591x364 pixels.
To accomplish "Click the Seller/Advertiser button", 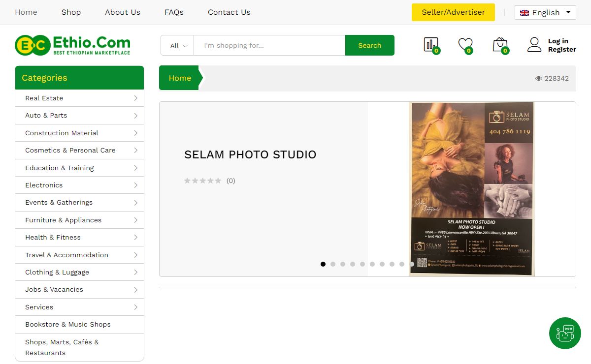I will tap(453, 12).
